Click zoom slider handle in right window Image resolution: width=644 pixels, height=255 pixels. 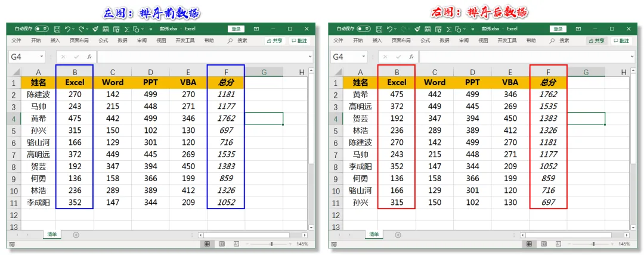coord(593,244)
